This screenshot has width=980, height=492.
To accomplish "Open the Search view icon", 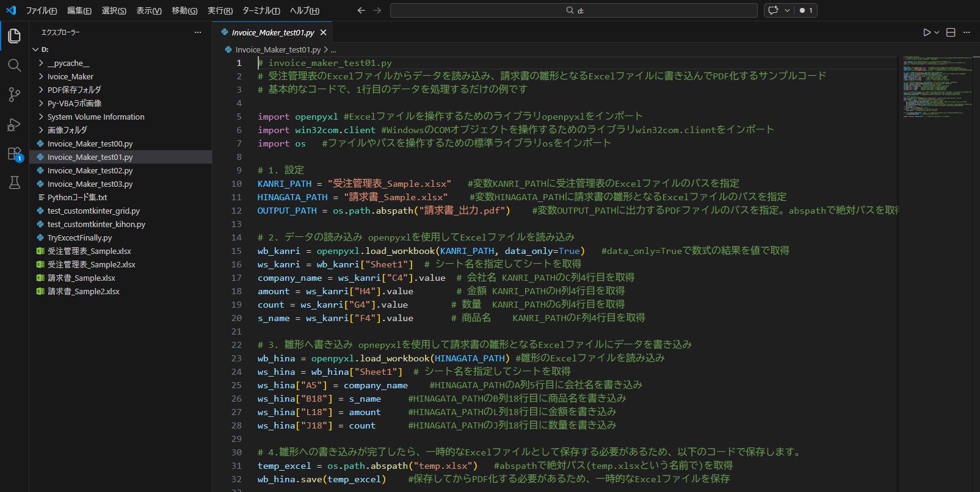I will pos(14,65).
